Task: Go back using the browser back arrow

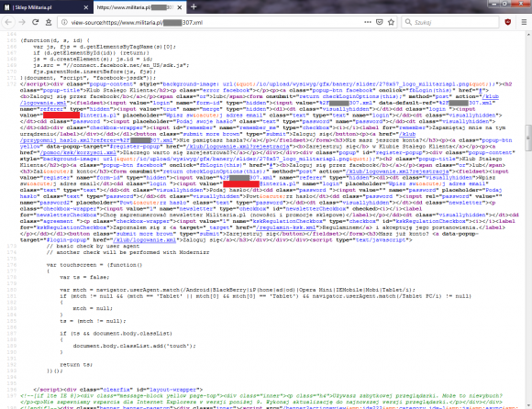Action: tap(8, 22)
